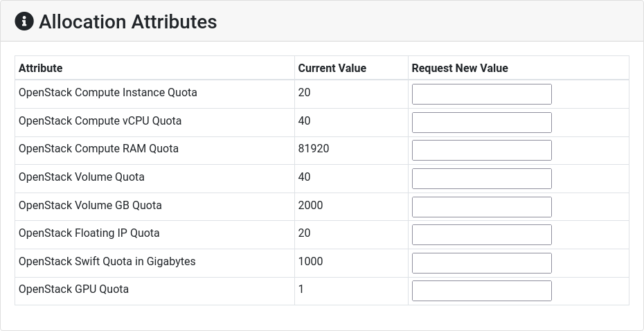Screen dimensions: 644x331
Task: Click the current value 1000
Action: point(310,261)
